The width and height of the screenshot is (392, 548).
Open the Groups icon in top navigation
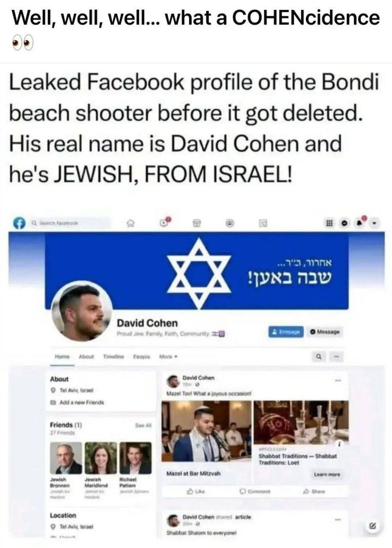[231, 223]
